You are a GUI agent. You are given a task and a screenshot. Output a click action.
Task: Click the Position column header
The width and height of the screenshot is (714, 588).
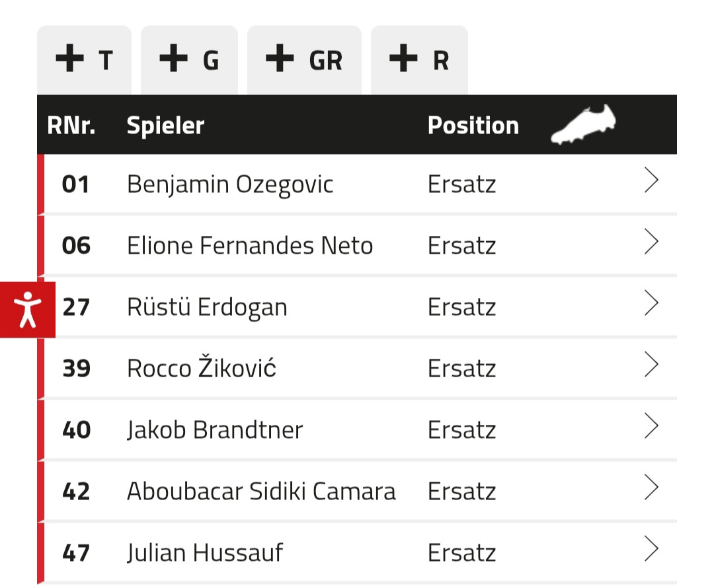click(473, 126)
